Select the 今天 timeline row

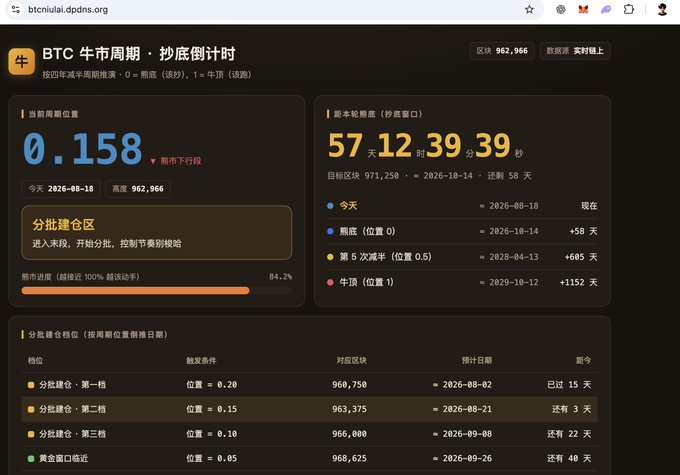pyautogui.click(x=462, y=206)
